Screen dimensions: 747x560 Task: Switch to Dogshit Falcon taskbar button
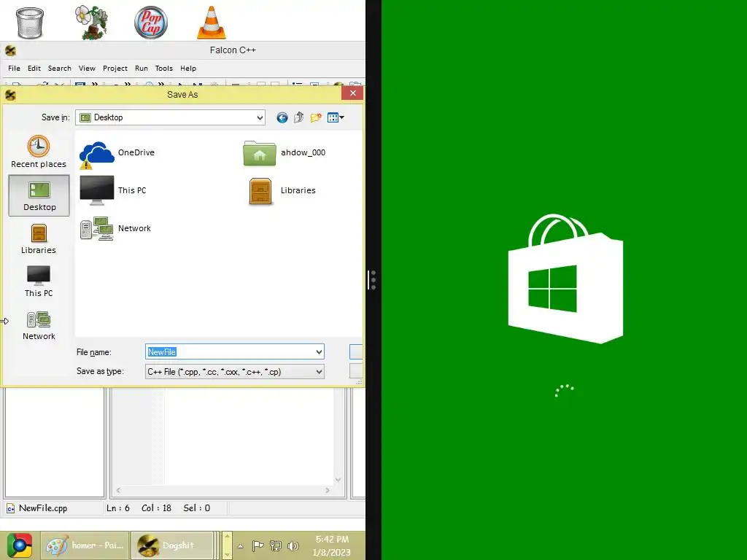click(x=172, y=545)
